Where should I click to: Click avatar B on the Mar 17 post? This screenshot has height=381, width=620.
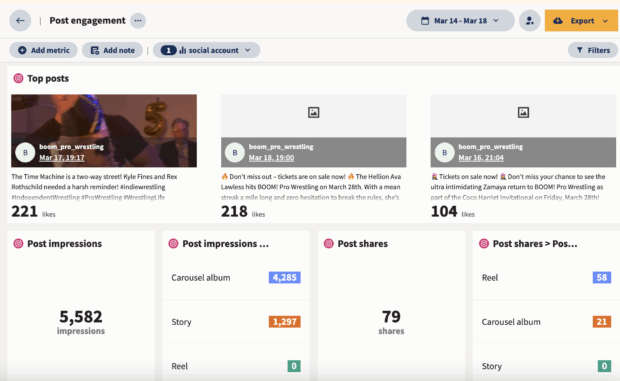pos(25,153)
